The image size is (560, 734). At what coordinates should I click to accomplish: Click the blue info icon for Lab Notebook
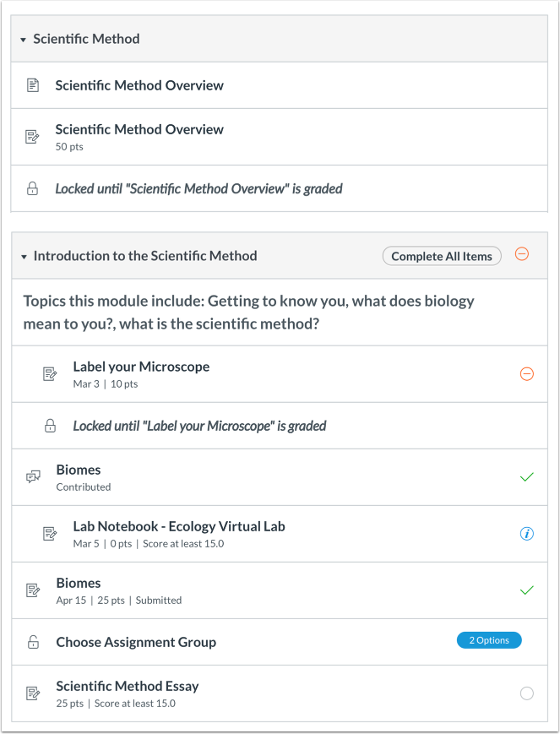pos(527,534)
